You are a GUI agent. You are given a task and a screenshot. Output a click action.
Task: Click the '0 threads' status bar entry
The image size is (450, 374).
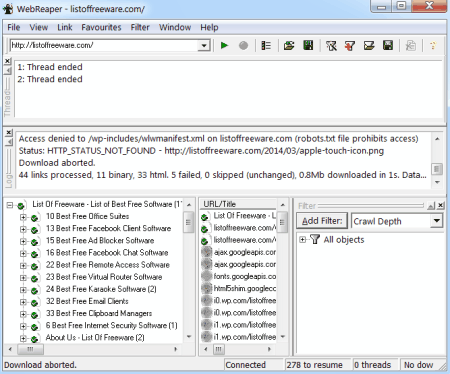click(x=373, y=365)
